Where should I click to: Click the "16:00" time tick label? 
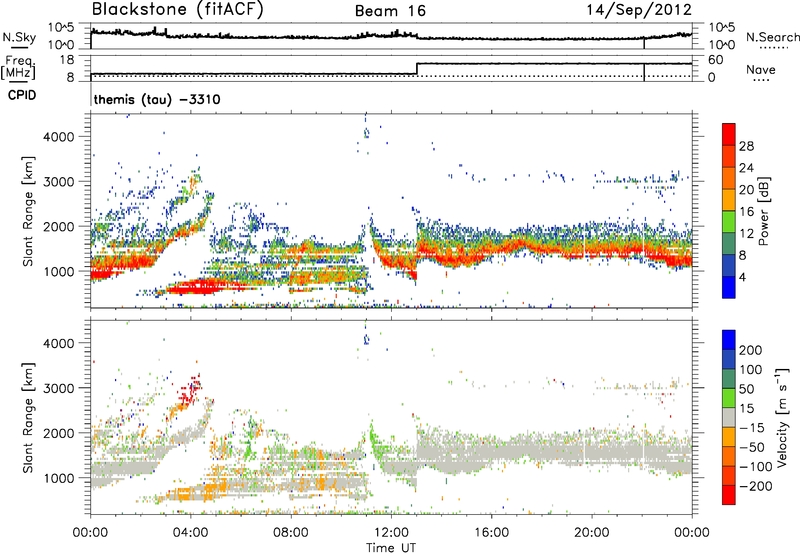[491, 533]
